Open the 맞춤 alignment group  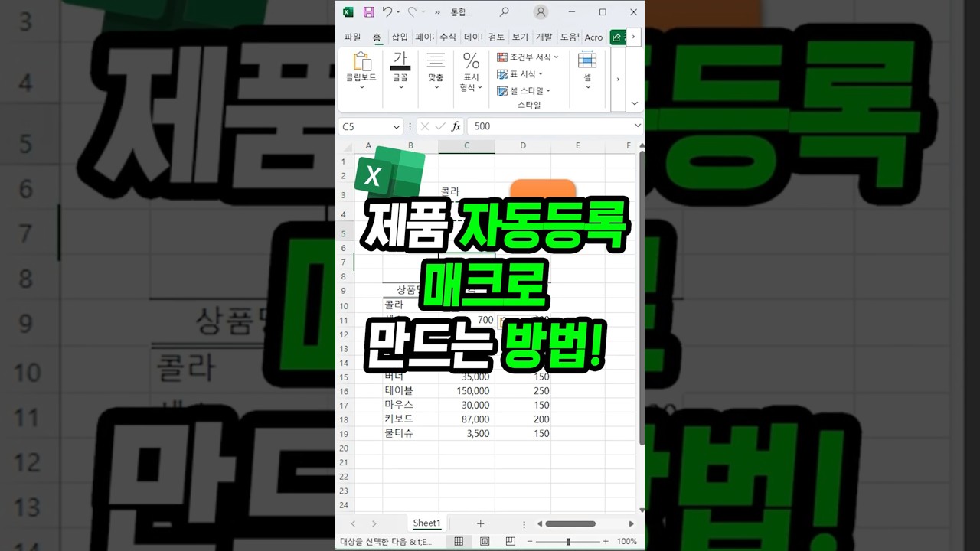point(436,70)
